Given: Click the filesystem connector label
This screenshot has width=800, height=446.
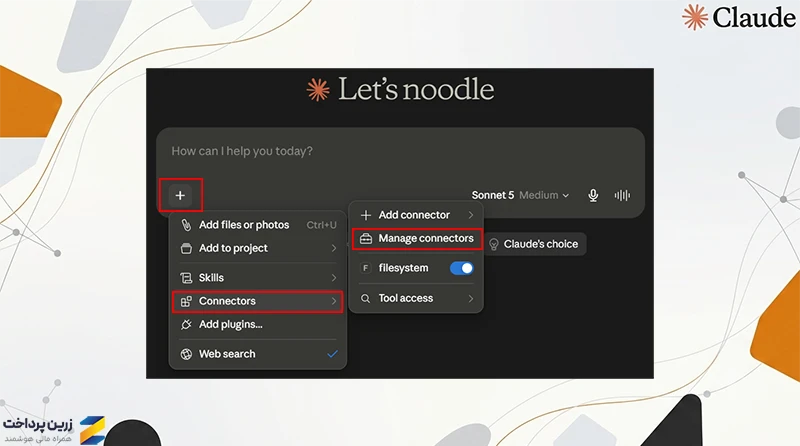Looking at the screenshot, I should [403, 268].
